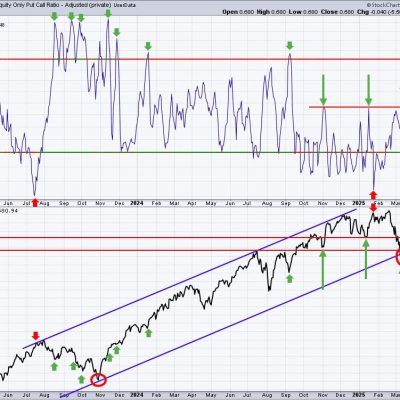Image resolution: width=400 pixels, height=400 pixels.
Task: Click the Close 0.600 value in header
Action: coord(337,12)
